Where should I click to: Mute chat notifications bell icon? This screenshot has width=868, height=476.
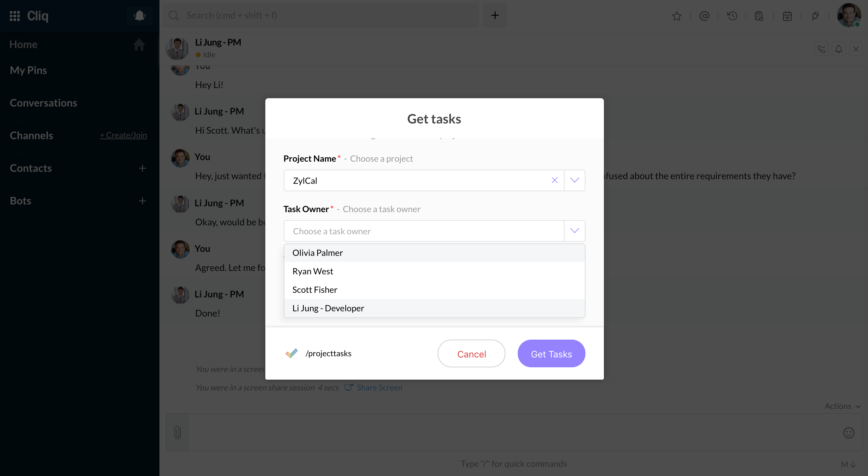[x=839, y=49]
